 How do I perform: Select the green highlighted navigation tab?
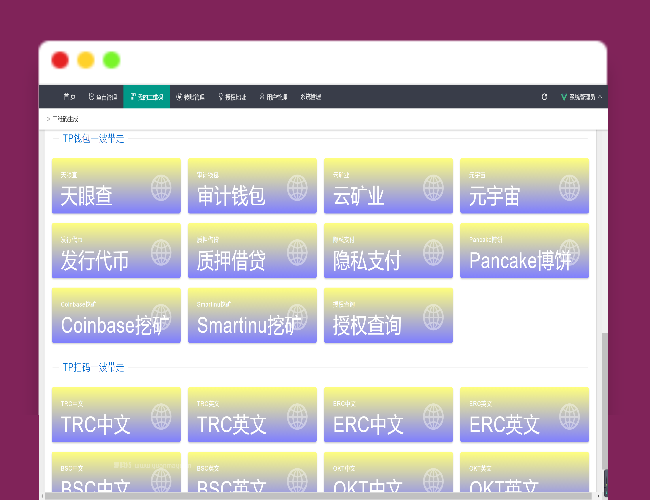[146, 97]
